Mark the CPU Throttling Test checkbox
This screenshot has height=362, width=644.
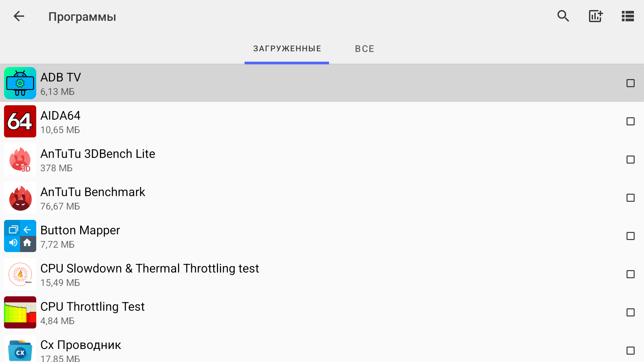point(630,312)
